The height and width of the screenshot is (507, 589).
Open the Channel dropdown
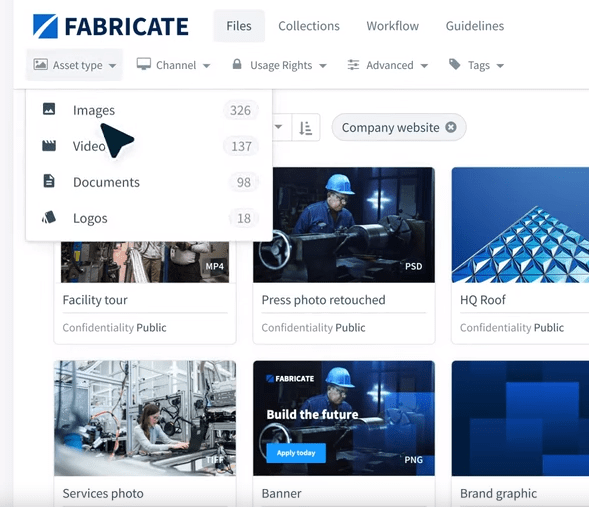pyautogui.click(x=173, y=65)
